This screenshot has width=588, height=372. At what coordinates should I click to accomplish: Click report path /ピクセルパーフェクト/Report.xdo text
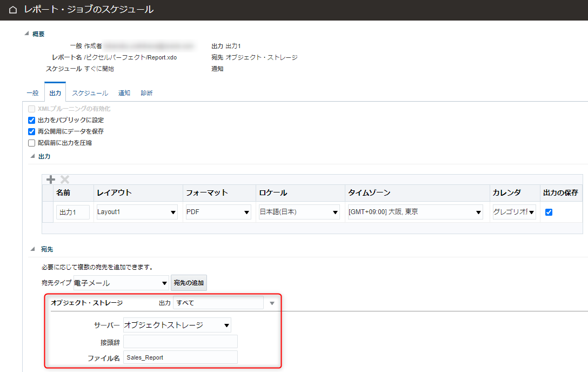pyautogui.click(x=130, y=57)
